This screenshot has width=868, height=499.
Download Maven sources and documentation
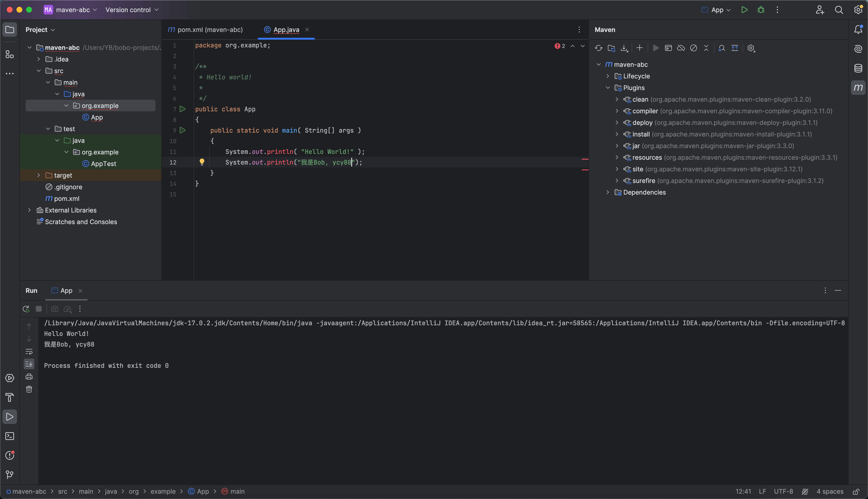click(624, 48)
